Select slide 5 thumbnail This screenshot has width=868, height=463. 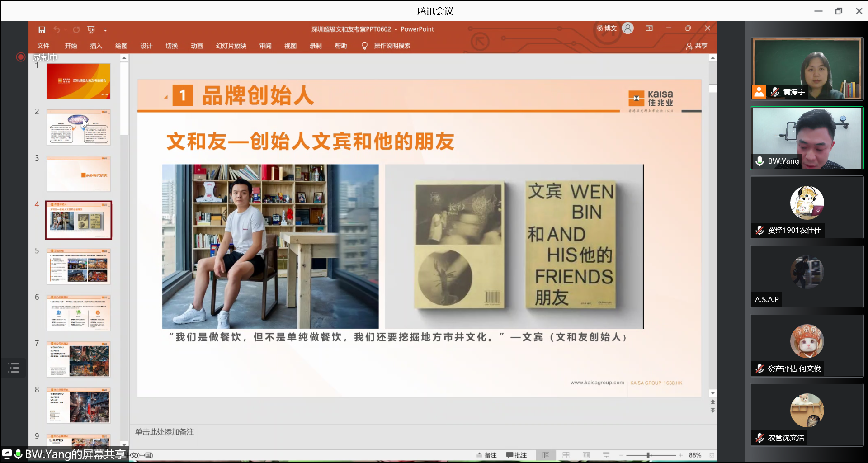[79, 267]
